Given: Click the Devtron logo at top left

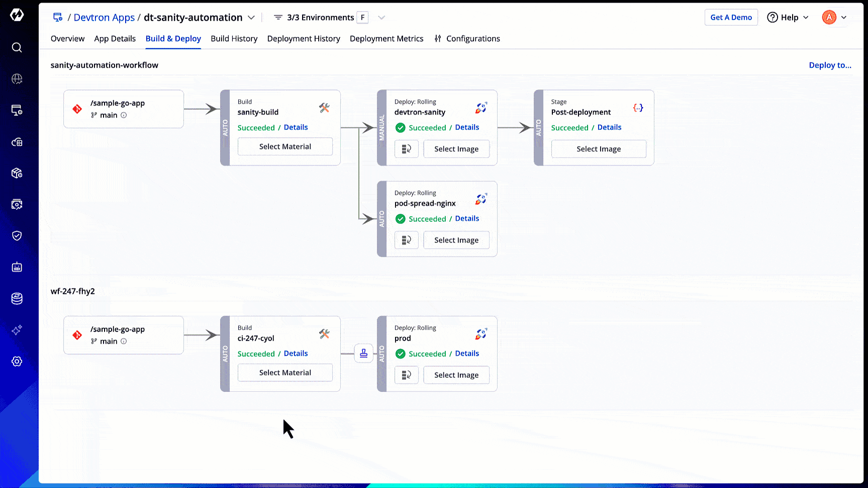Looking at the screenshot, I should 17,15.
